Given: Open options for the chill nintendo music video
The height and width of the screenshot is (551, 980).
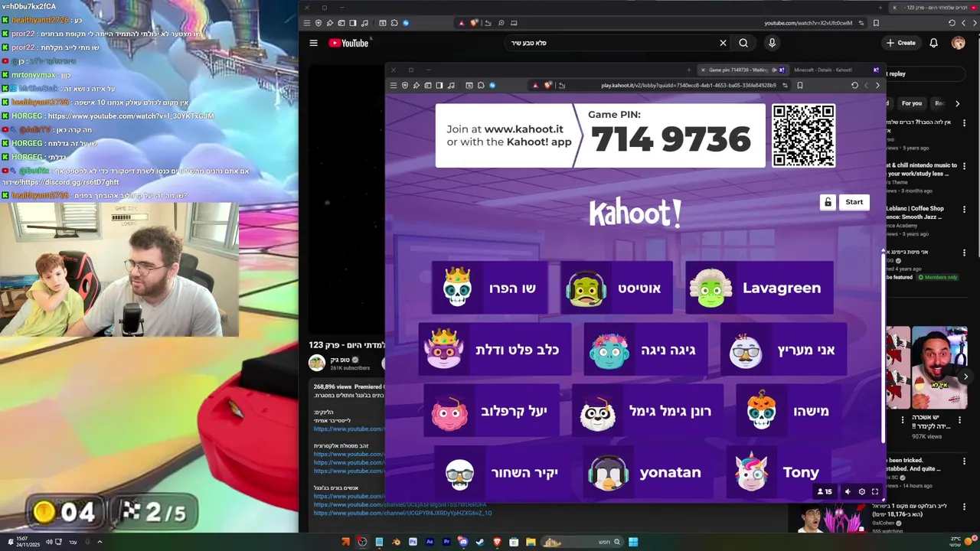Looking at the screenshot, I should pos(964,165).
